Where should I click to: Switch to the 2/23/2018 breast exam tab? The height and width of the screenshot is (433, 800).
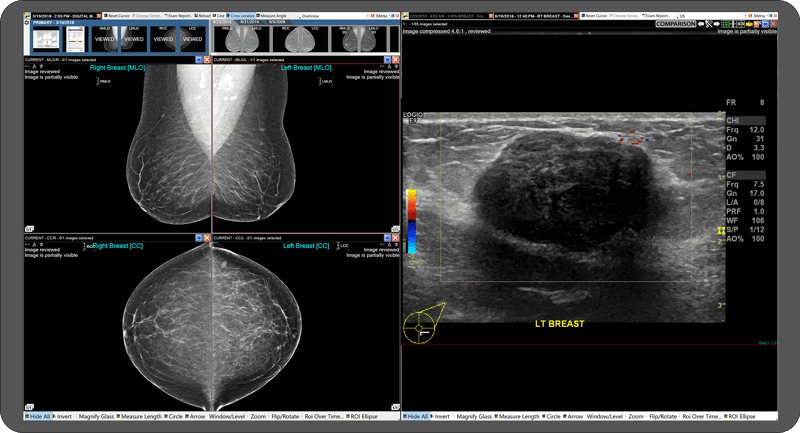449,16
